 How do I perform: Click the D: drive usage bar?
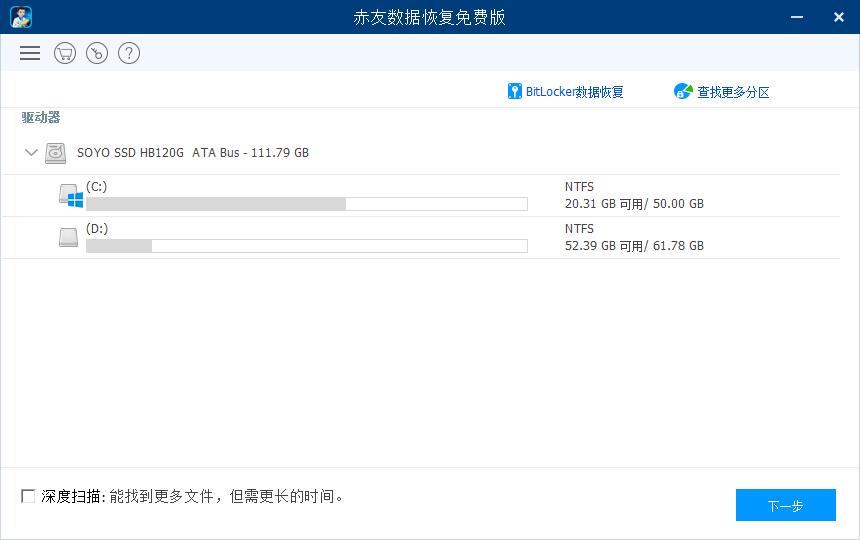pyautogui.click(x=306, y=246)
